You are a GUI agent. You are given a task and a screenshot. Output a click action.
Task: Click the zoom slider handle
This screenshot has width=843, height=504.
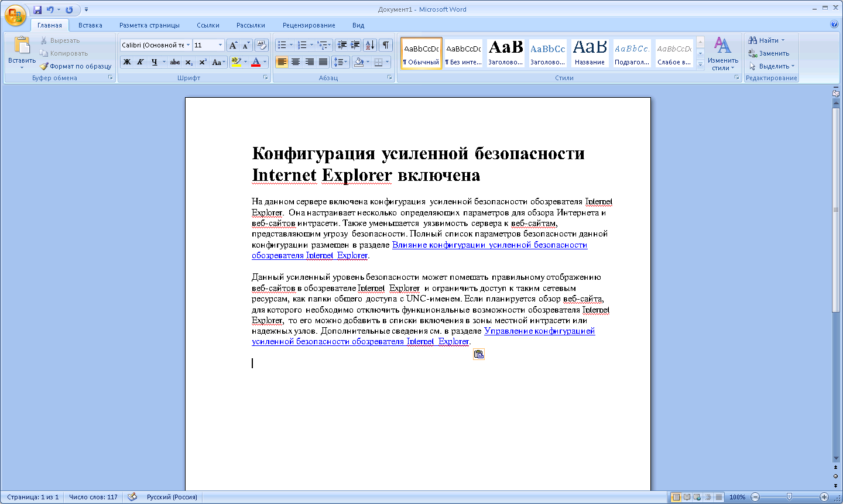[x=789, y=497]
